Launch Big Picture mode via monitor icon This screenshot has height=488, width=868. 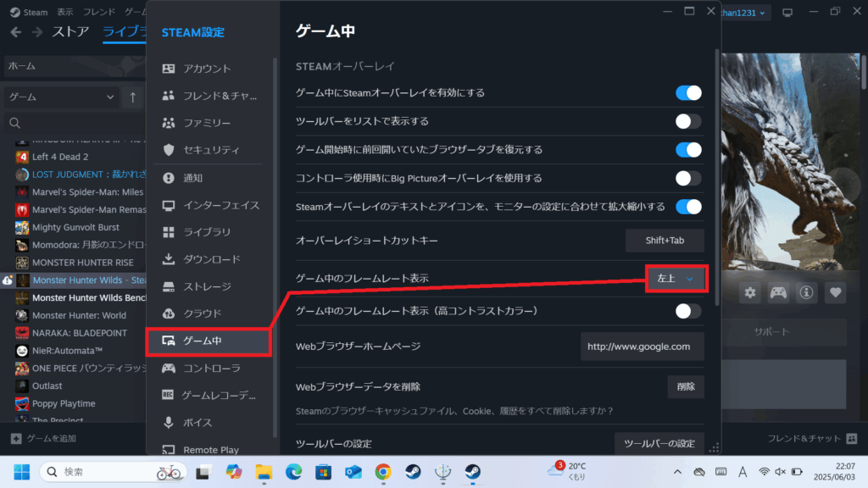coord(787,12)
